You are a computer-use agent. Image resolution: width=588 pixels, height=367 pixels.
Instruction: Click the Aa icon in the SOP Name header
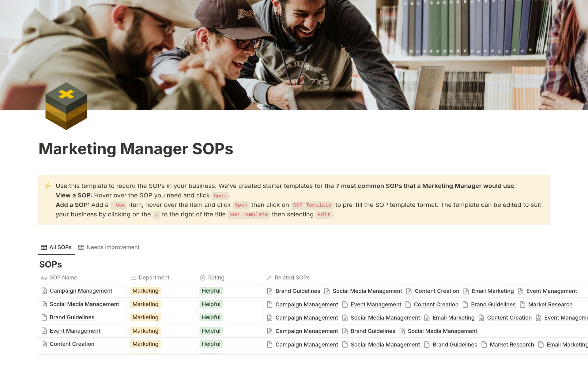click(x=44, y=278)
